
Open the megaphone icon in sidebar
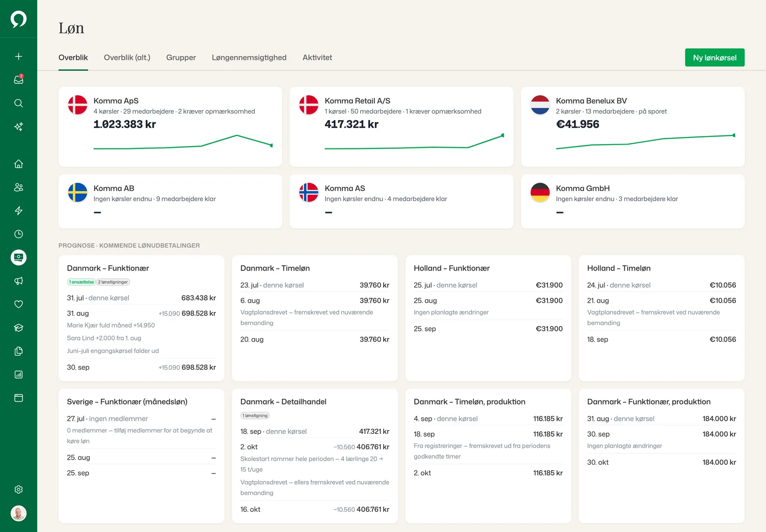(x=19, y=281)
